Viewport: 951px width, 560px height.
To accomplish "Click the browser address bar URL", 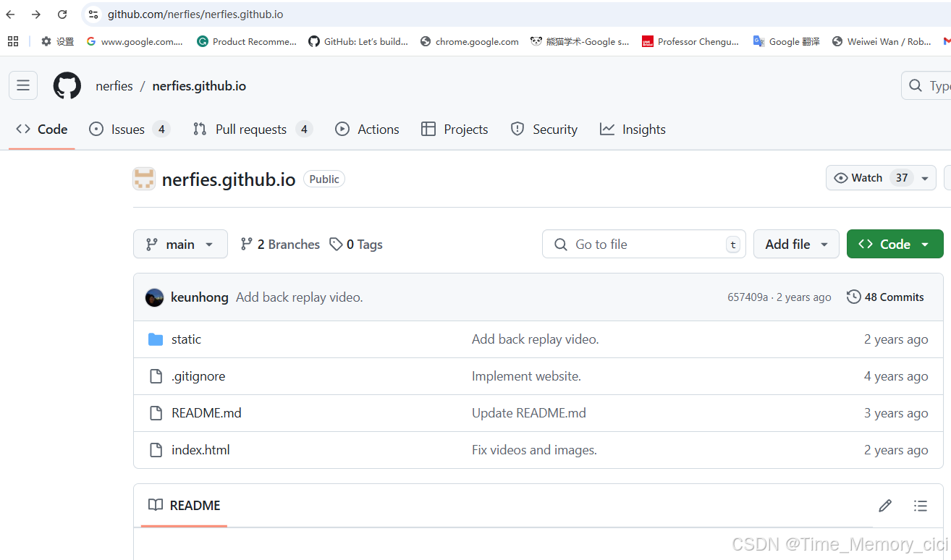I will click(195, 14).
